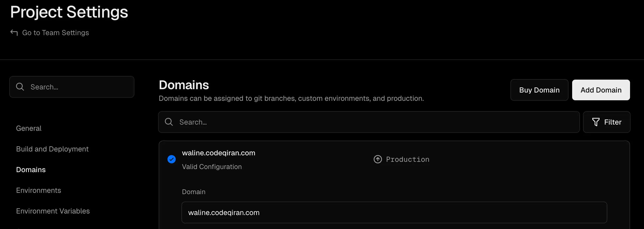Click the magnifier icon in sidebar search
This screenshot has height=229, width=644.
pos(20,87)
